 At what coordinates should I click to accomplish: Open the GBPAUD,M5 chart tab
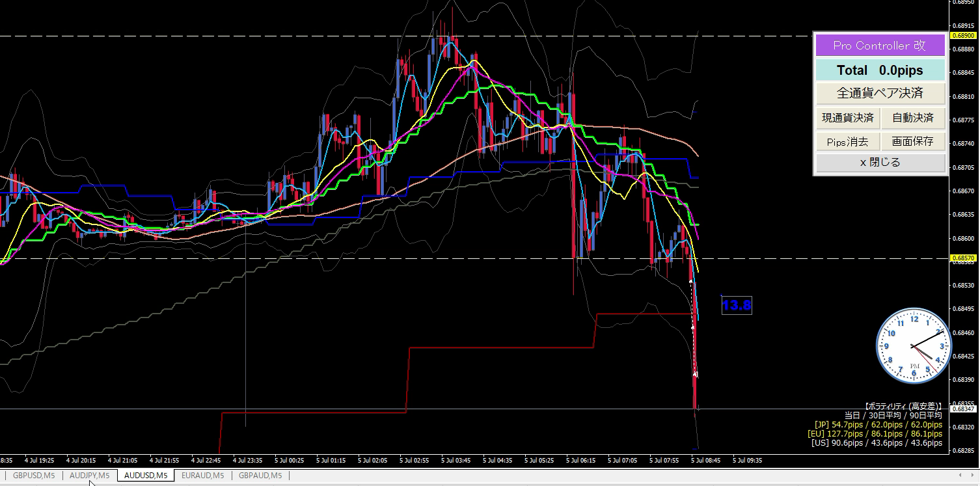tap(260, 476)
